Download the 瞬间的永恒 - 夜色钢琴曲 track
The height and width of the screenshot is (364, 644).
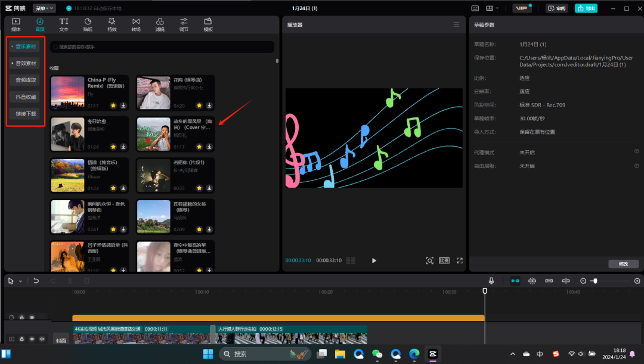123,229
